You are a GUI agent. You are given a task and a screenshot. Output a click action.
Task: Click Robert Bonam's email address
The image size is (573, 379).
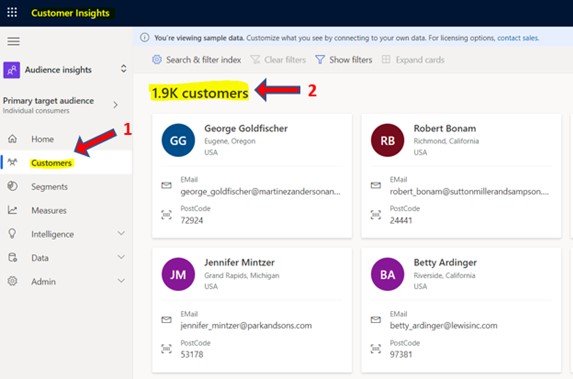pos(469,192)
